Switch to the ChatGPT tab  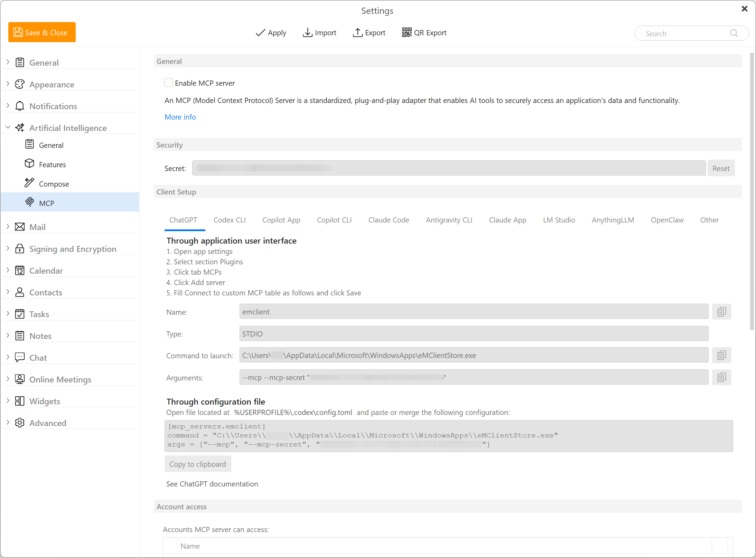[x=183, y=220]
